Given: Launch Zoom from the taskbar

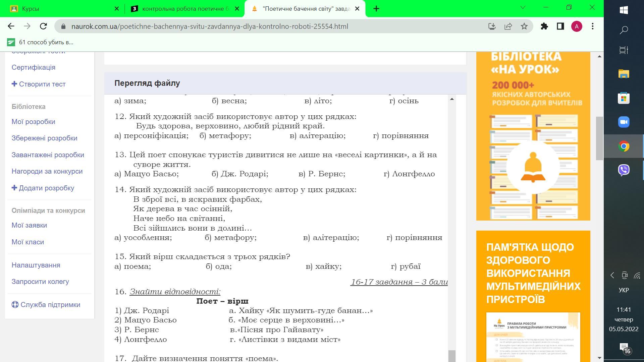Looking at the screenshot, I should click(x=624, y=122).
